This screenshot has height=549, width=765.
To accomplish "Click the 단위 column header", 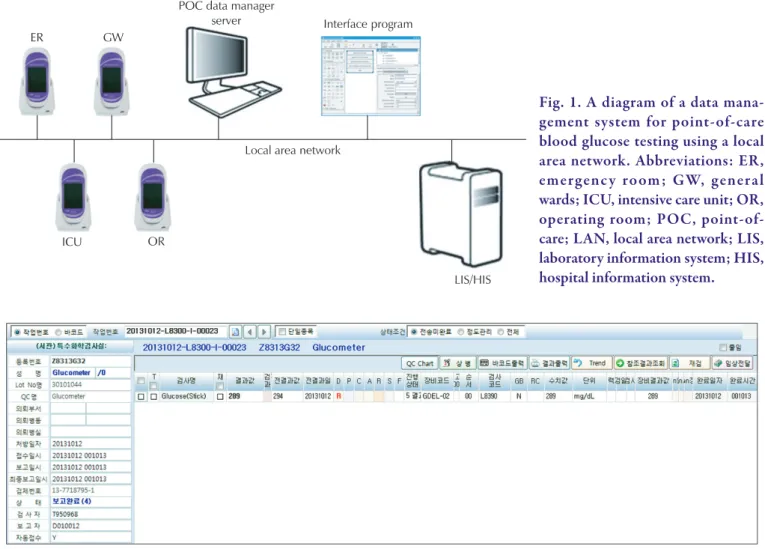I will [589, 381].
